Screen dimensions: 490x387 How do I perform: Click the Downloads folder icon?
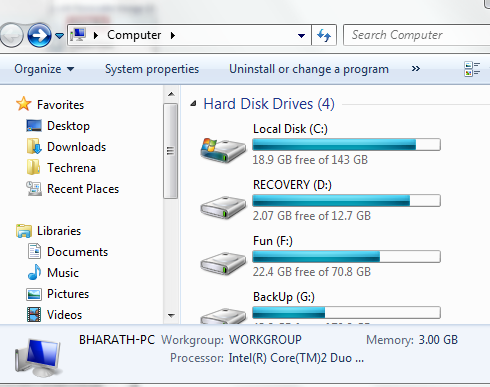(x=34, y=146)
